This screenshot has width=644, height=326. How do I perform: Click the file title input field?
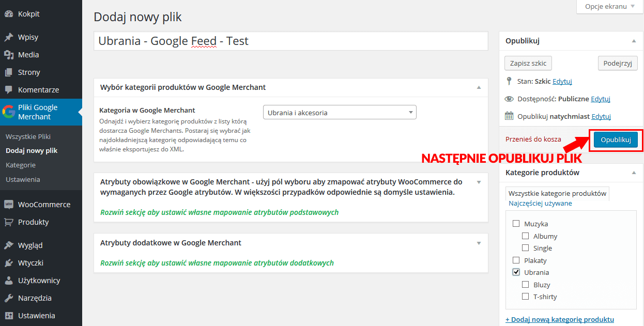pyautogui.click(x=290, y=41)
